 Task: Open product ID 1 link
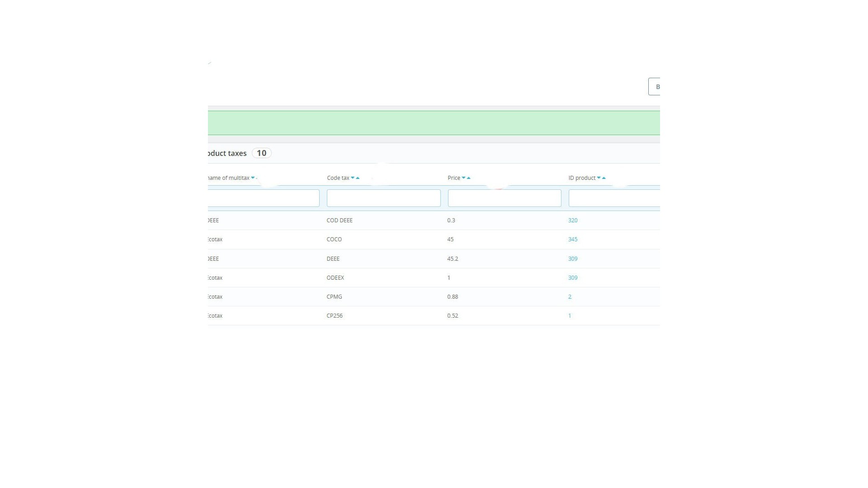(570, 316)
